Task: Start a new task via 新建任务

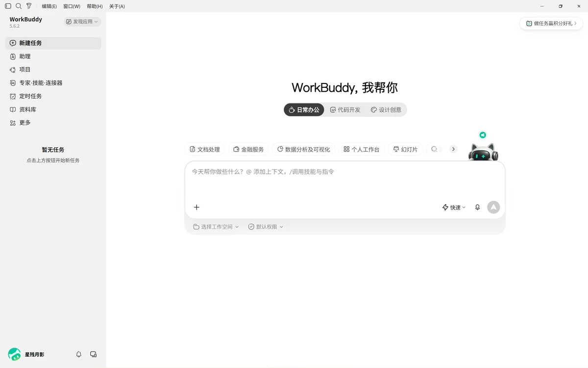Action: (53, 43)
